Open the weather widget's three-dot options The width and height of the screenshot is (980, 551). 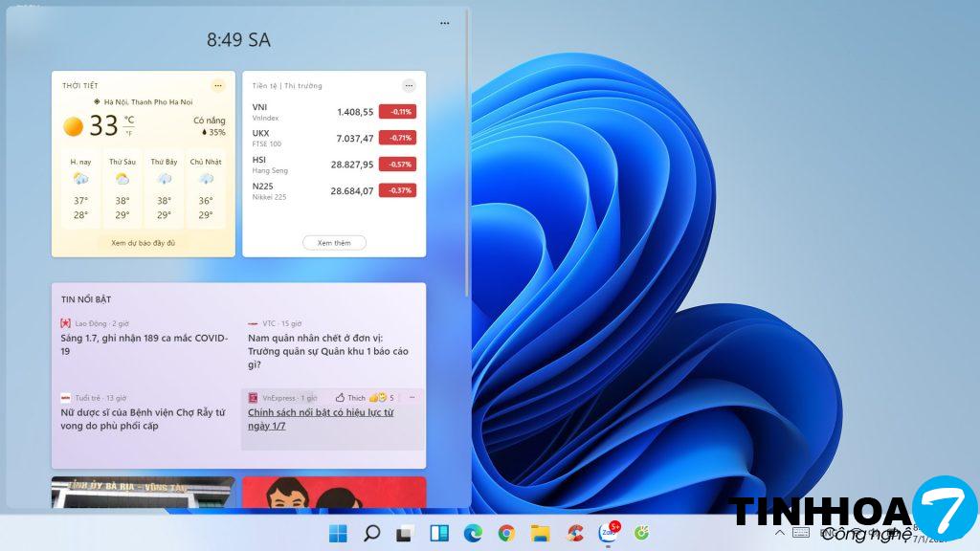217,85
